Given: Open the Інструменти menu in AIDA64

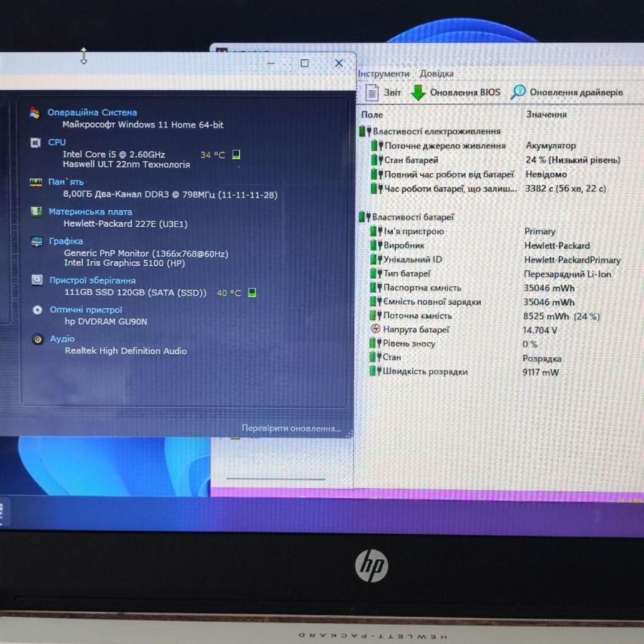Looking at the screenshot, I should tap(384, 74).
